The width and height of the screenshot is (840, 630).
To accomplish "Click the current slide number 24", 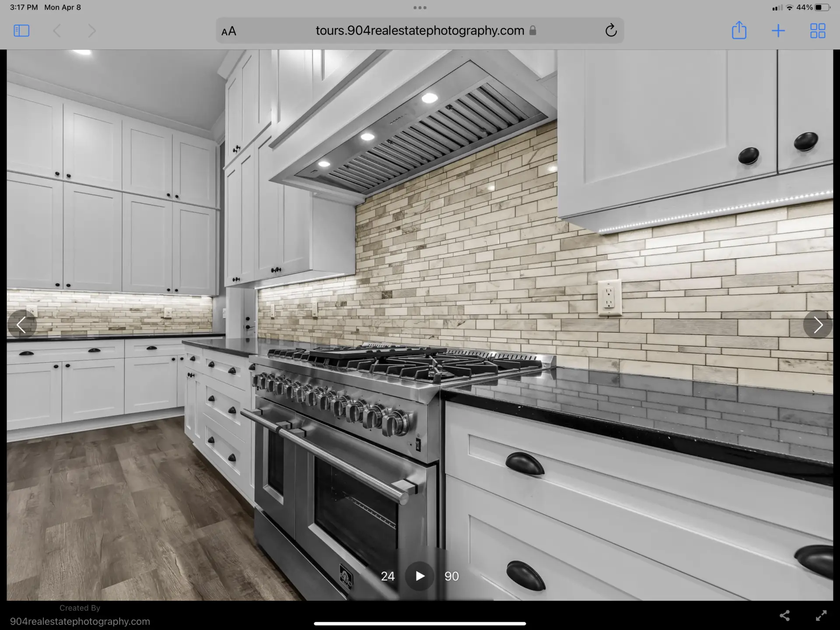I will point(388,576).
